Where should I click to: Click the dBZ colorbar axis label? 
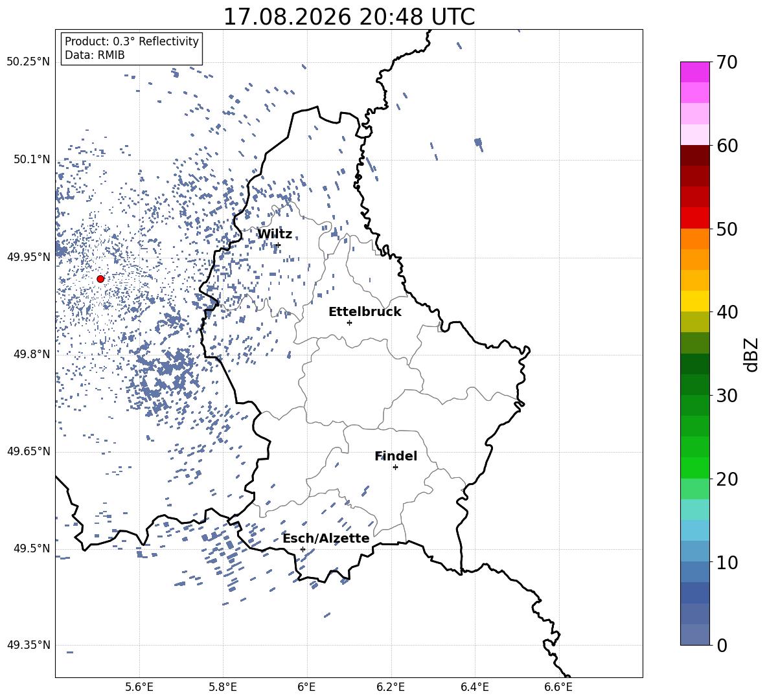click(750, 354)
